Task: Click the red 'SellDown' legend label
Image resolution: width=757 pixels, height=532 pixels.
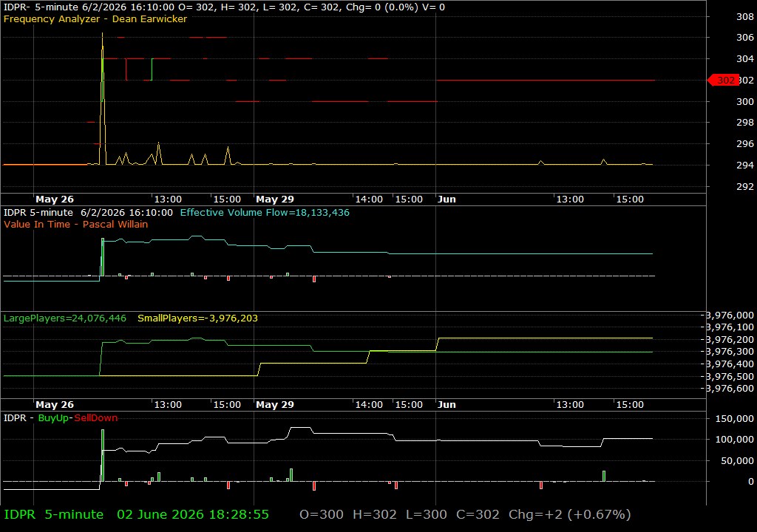Action: click(x=95, y=417)
